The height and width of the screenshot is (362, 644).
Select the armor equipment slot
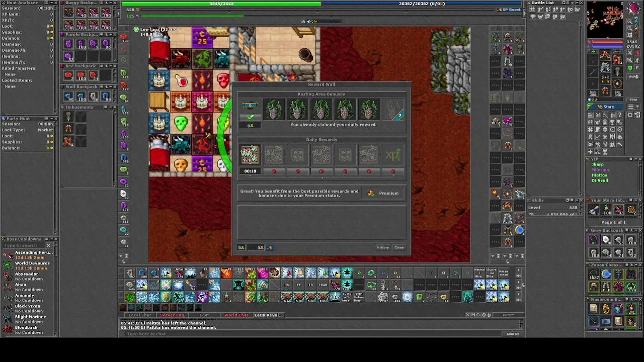(605, 67)
